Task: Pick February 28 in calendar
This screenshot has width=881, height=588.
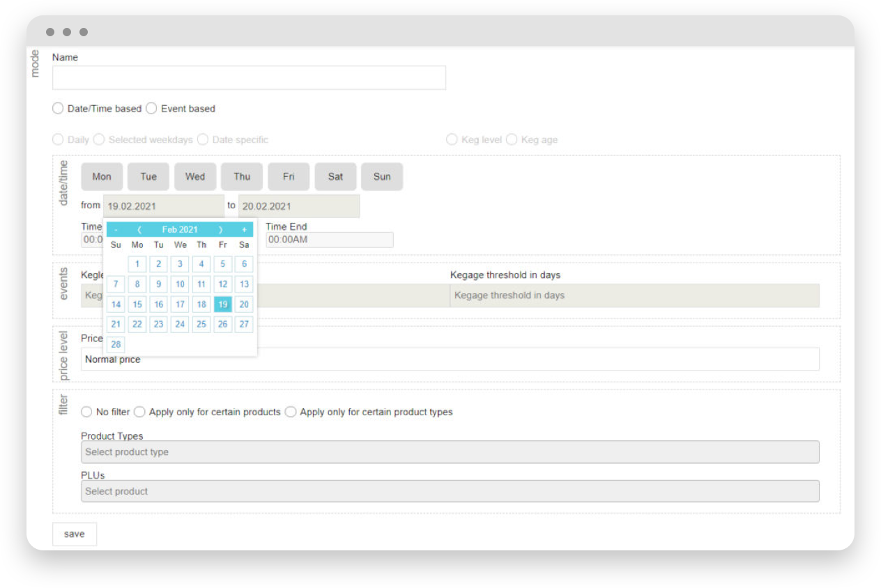Action: (116, 344)
